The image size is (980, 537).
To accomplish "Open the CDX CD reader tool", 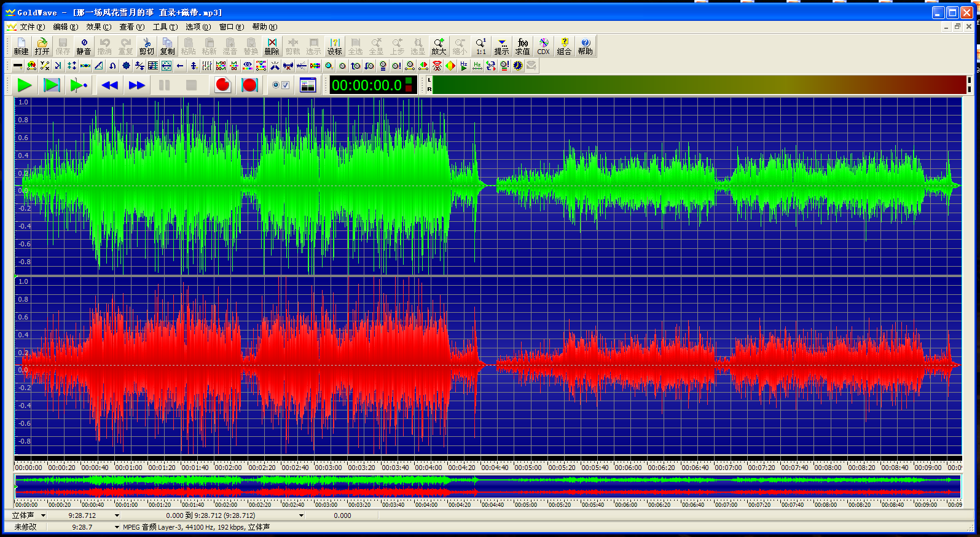I will pos(543,46).
